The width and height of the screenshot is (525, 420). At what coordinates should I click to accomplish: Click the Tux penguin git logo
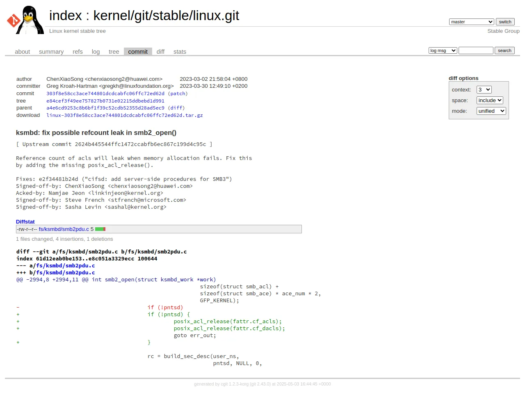click(x=25, y=20)
